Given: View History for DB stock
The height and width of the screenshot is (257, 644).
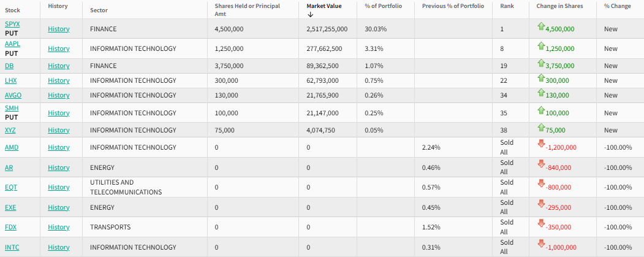Looking at the screenshot, I should click(x=59, y=66).
